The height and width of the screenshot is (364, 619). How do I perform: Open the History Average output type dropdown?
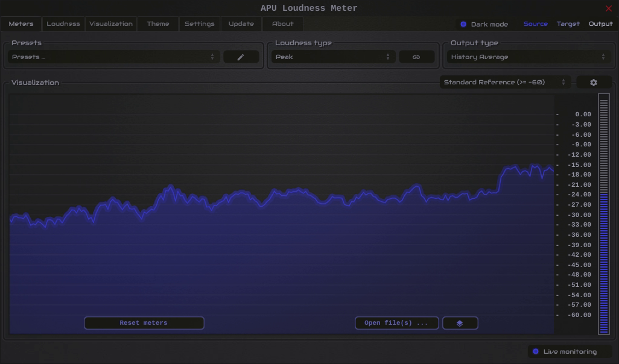pyautogui.click(x=529, y=57)
